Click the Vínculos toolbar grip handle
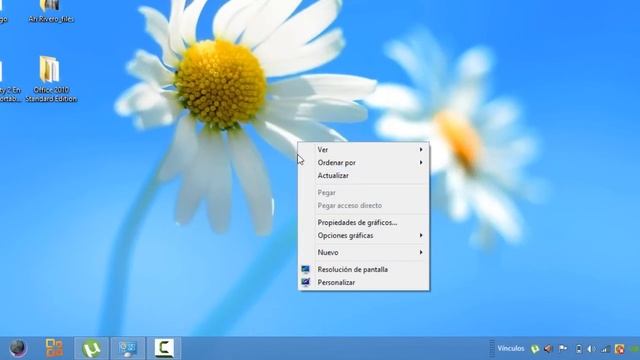The width and height of the screenshot is (640, 360). (492, 348)
